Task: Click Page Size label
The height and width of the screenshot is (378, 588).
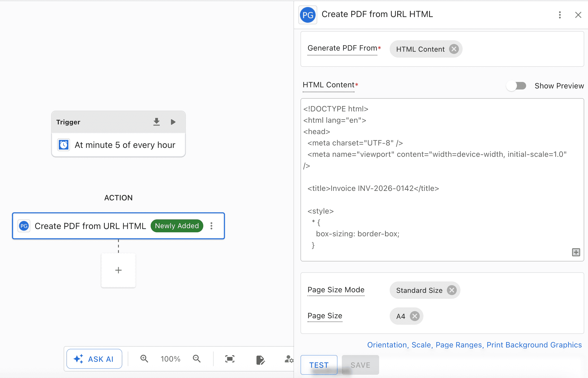Action: coord(325,316)
